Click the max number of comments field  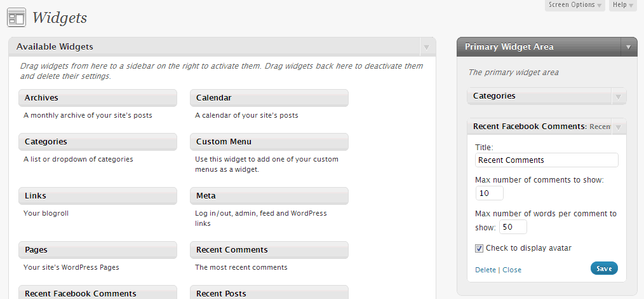click(x=489, y=193)
